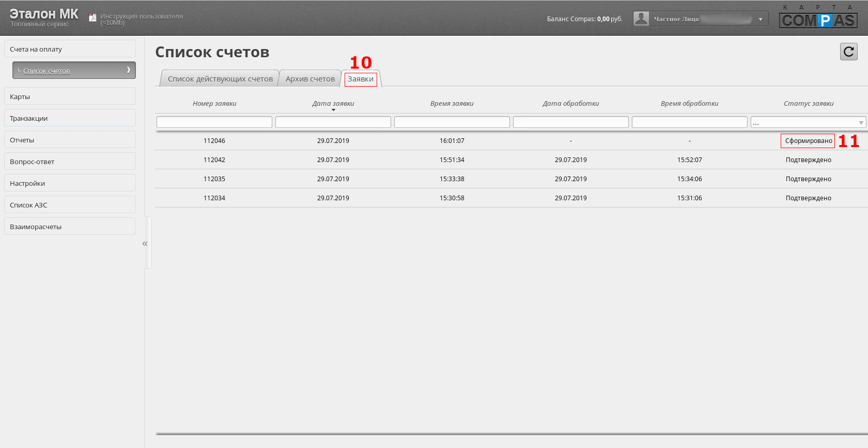
Task: Click the Список счетов link
Action: 47,71
